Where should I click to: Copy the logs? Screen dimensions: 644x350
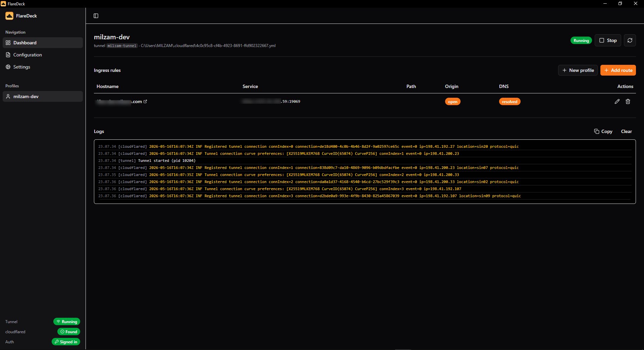(x=603, y=131)
